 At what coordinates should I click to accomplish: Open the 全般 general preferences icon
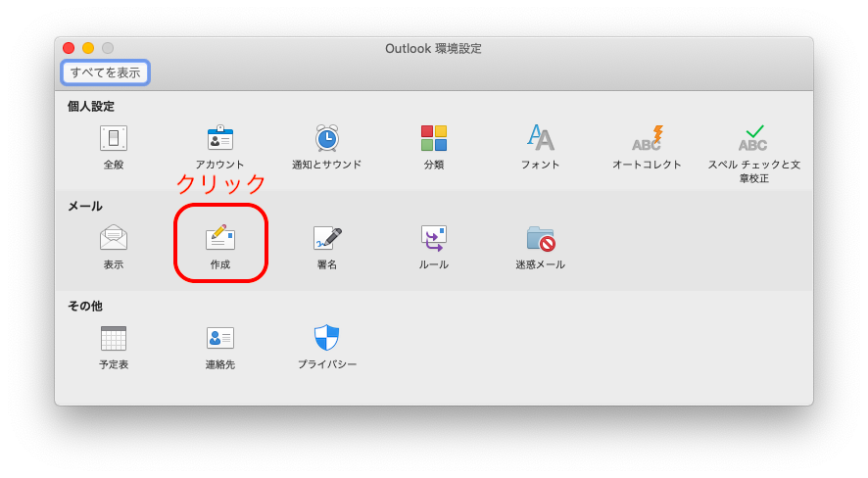coord(114,138)
